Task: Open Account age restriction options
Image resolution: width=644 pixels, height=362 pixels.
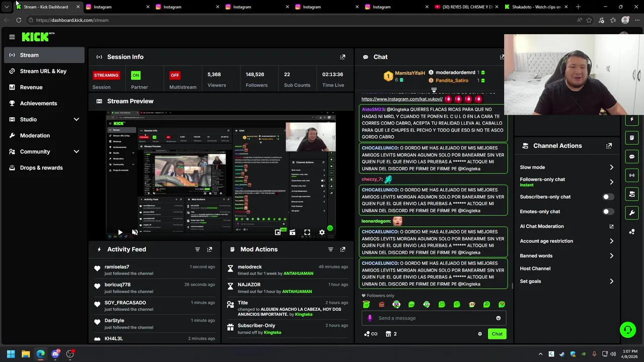Action: tap(567, 241)
